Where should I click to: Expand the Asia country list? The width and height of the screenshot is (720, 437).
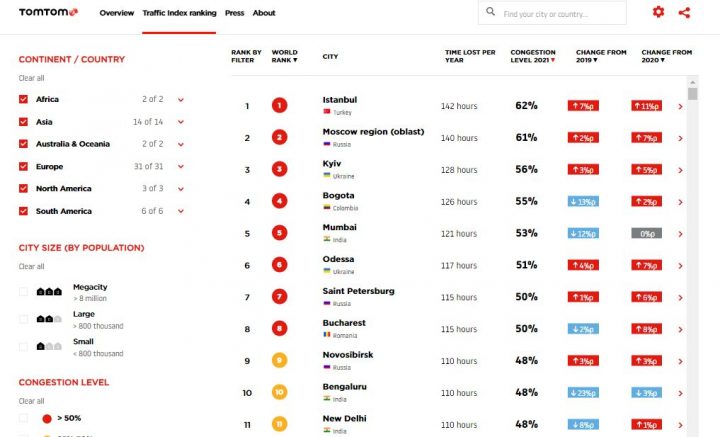coord(181,122)
